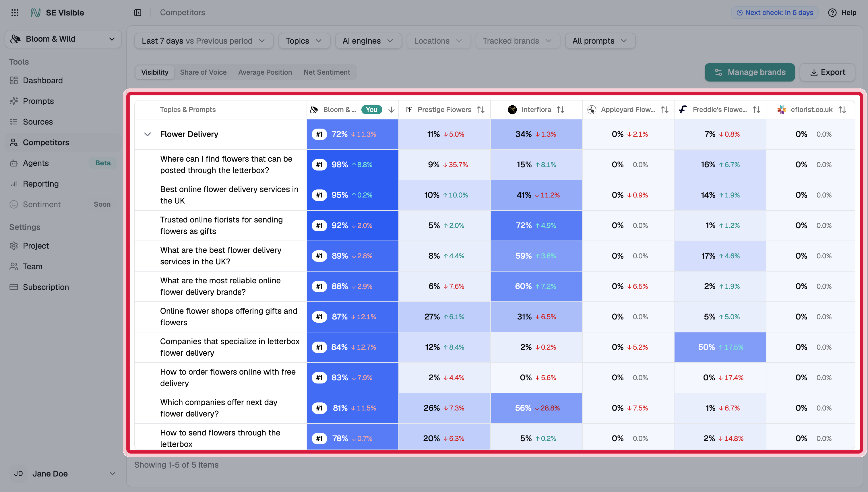Click the Appleyard Flowers brand logo

[x=592, y=109]
